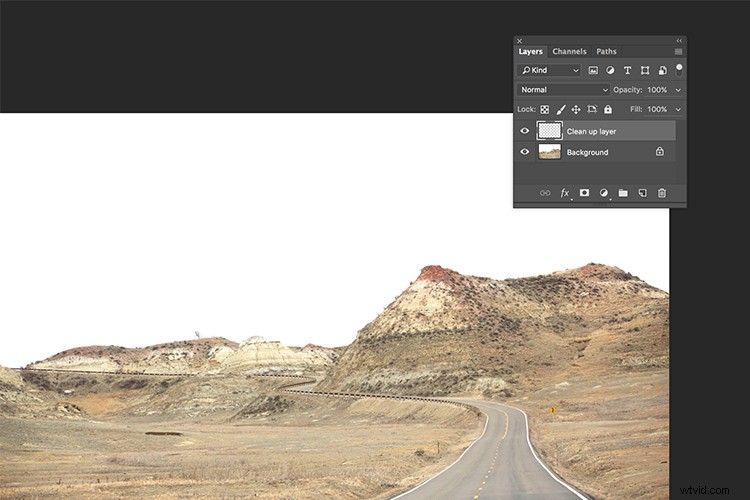Viewport: 750px width, 500px height.
Task: Select the Clean up layer thumbnail
Action: (550, 131)
